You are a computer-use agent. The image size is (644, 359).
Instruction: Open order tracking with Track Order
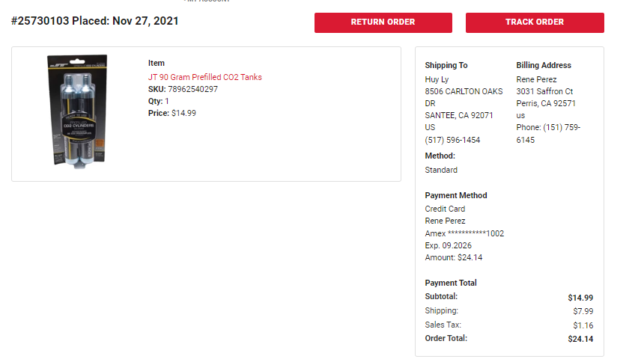(535, 22)
